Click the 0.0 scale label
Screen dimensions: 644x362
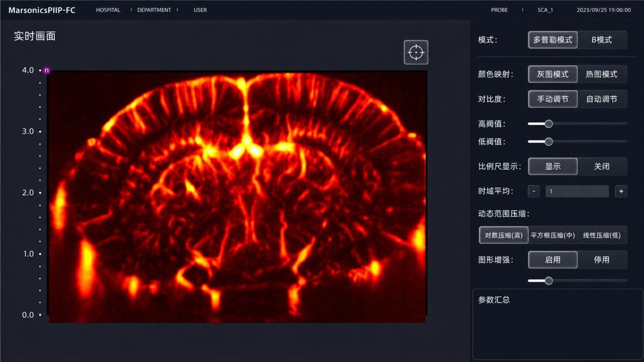pos(28,315)
